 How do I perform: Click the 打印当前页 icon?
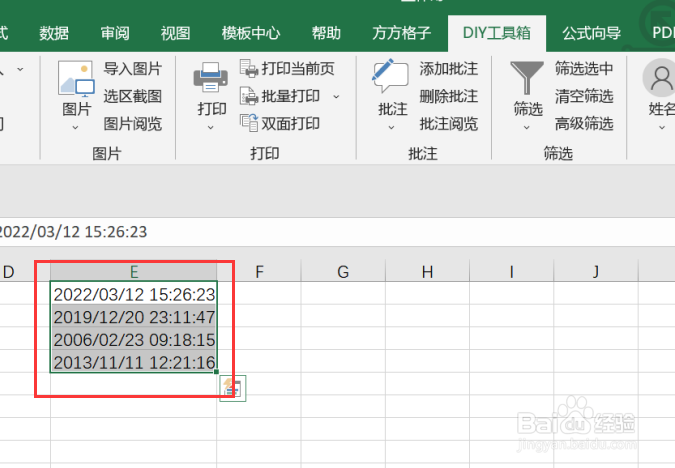click(x=249, y=68)
